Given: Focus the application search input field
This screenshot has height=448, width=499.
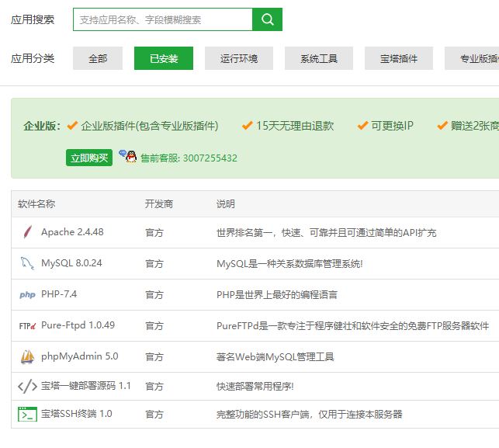Looking at the screenshot, I should pos(163,19).
